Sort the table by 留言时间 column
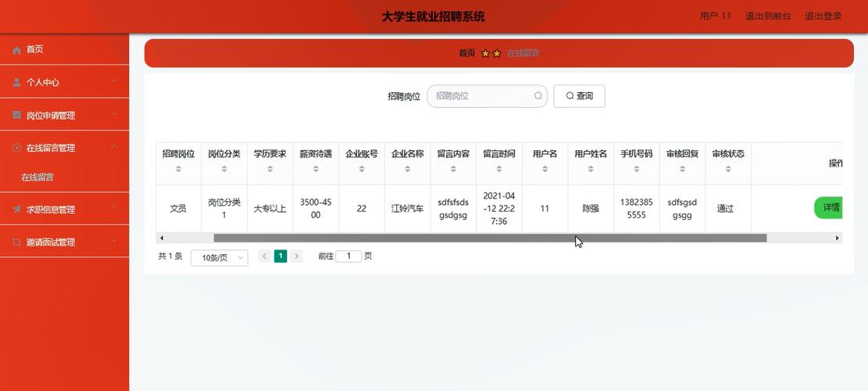Viewport: 868px width, 391px height. click(x=498, y=169)
